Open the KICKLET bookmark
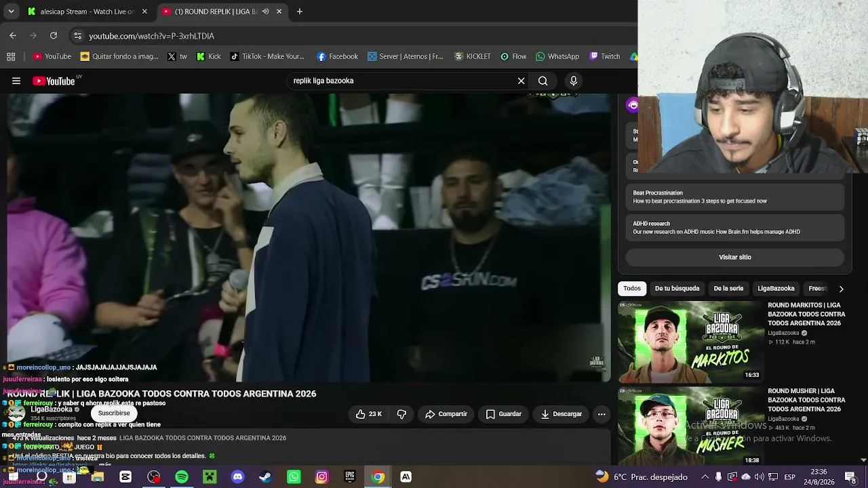868x488 pixels. (473, 57)
